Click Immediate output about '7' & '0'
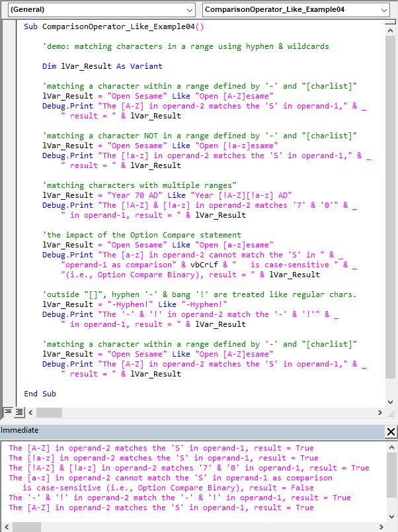 (x=189, y=468)
